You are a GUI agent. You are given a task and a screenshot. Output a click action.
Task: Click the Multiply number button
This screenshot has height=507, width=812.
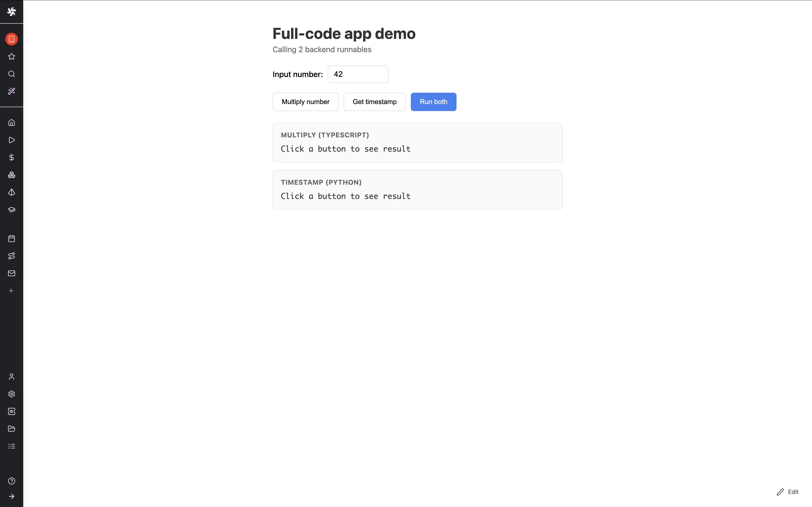pyautogui.click(x=305, y=102)
